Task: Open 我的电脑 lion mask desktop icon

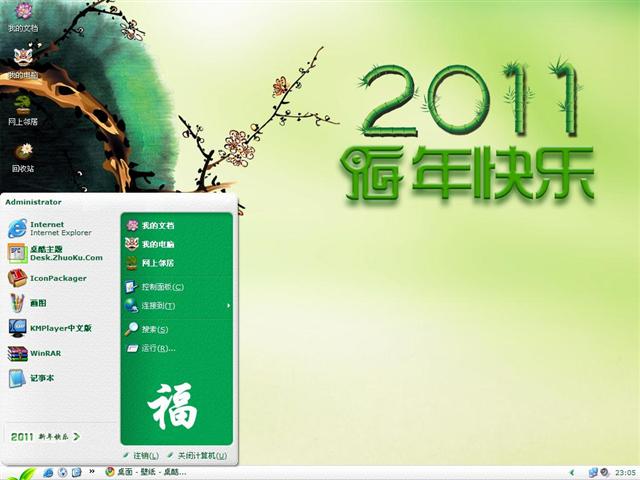Action: coord(23,63)
